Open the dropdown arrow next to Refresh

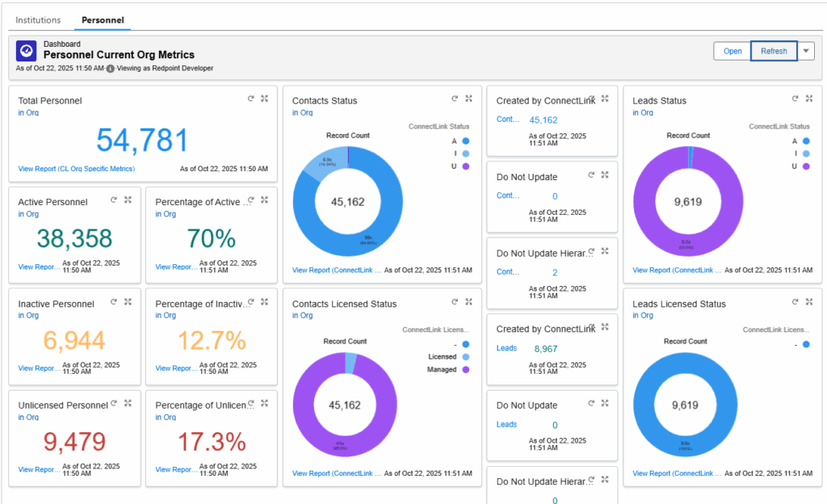pos(805,50)
